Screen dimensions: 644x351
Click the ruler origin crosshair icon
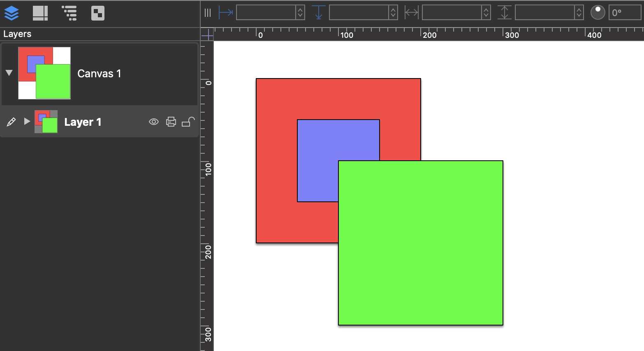click(x=207, y=35)
